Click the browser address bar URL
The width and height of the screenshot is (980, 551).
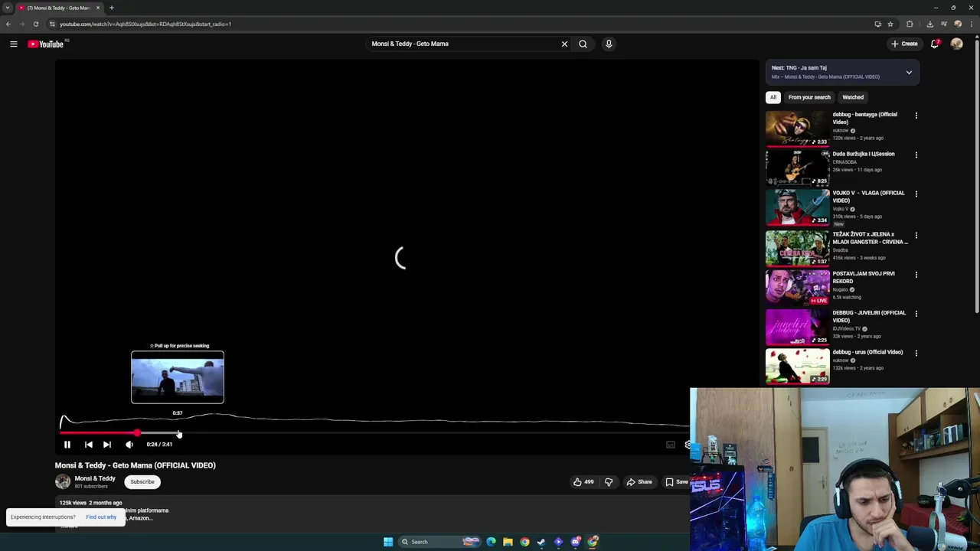[145, 24]
